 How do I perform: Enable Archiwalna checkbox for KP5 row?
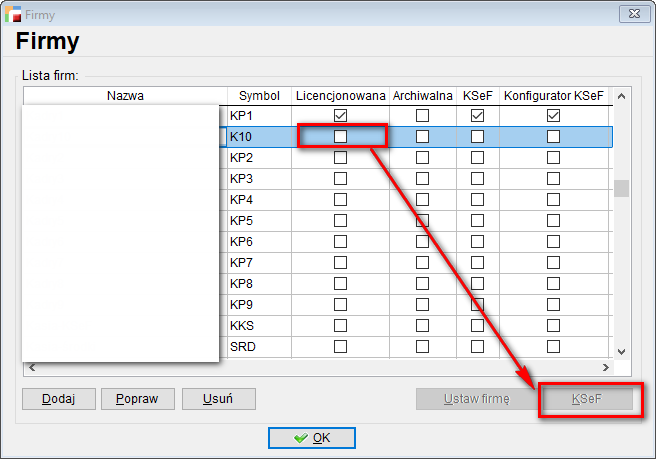[x=422, y=220]
